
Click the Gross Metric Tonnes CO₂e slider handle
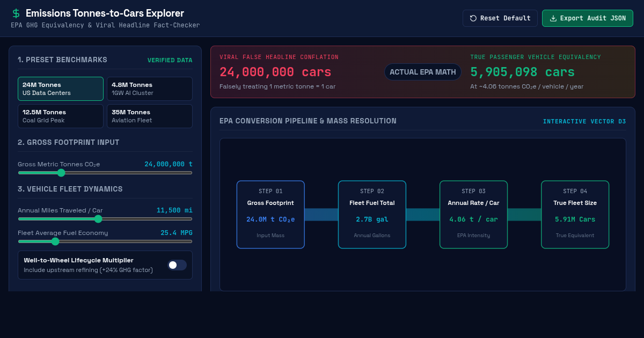coord(61,173)
